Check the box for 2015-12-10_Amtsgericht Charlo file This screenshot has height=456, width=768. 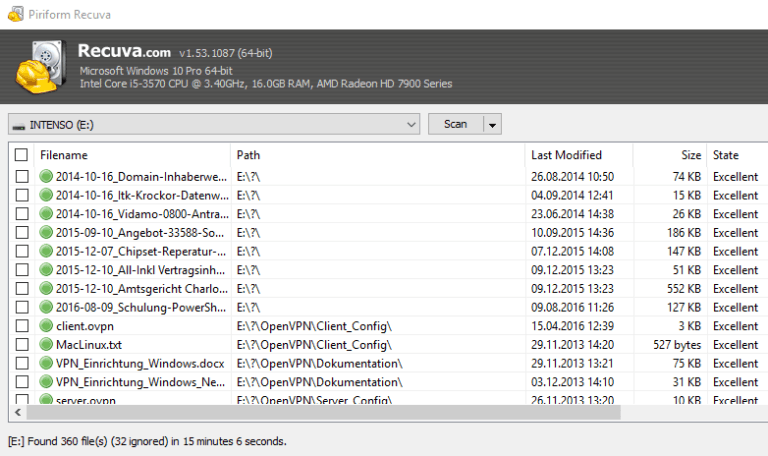click(x=22, y=288)
